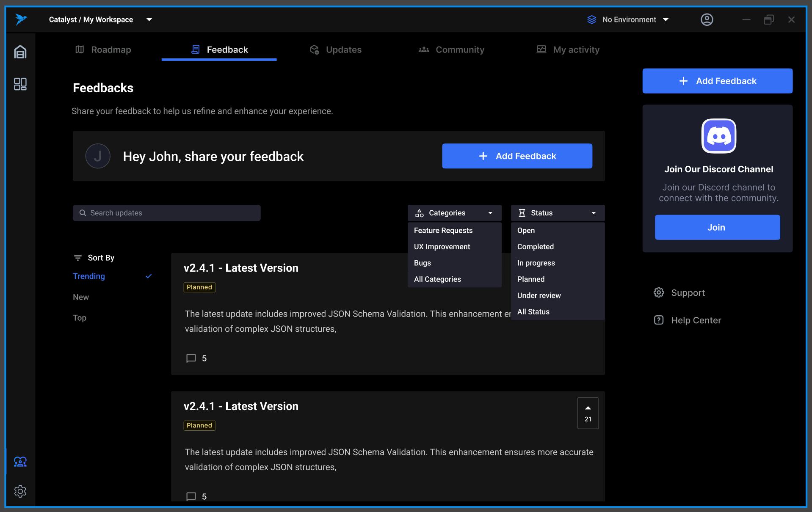Image resolution: width=812 pixels, height=512 pixels.
Task: Click the Sort By filter icon
Action: coord(77,258)
